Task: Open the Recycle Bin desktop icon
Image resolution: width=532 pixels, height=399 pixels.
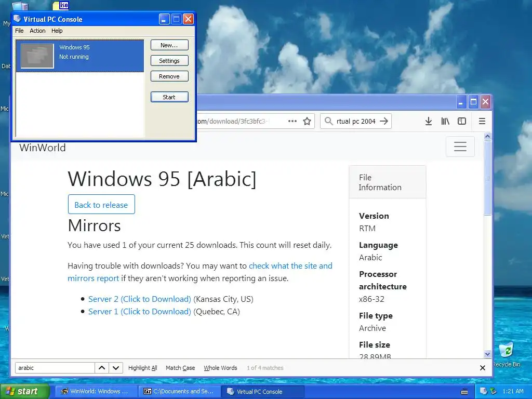Action: 506,354
